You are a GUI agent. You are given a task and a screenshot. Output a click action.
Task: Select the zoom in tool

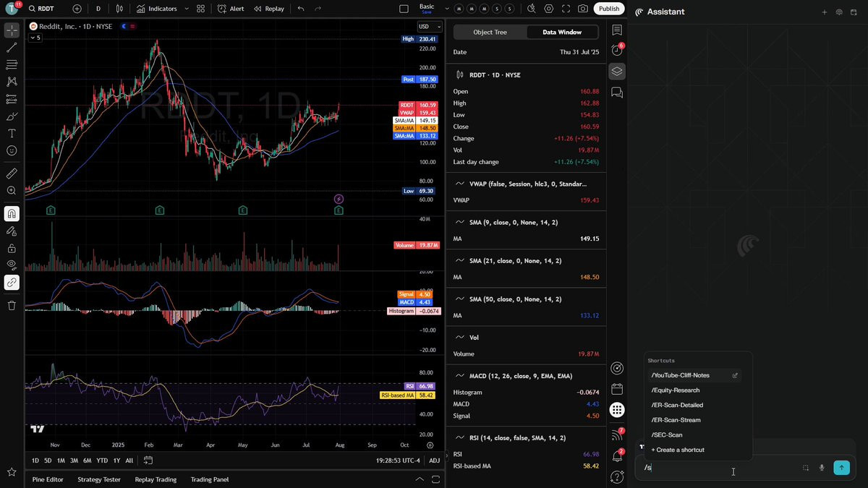point(12,191)
